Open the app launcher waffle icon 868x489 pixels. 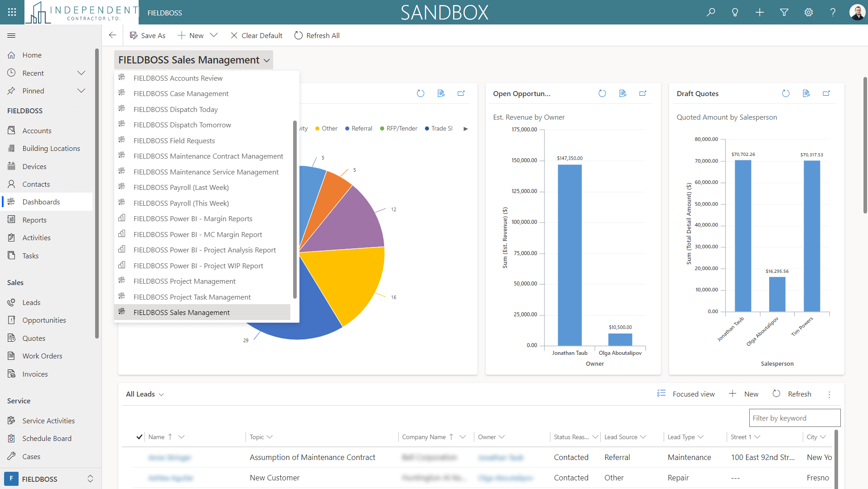(x=12, y=12)
